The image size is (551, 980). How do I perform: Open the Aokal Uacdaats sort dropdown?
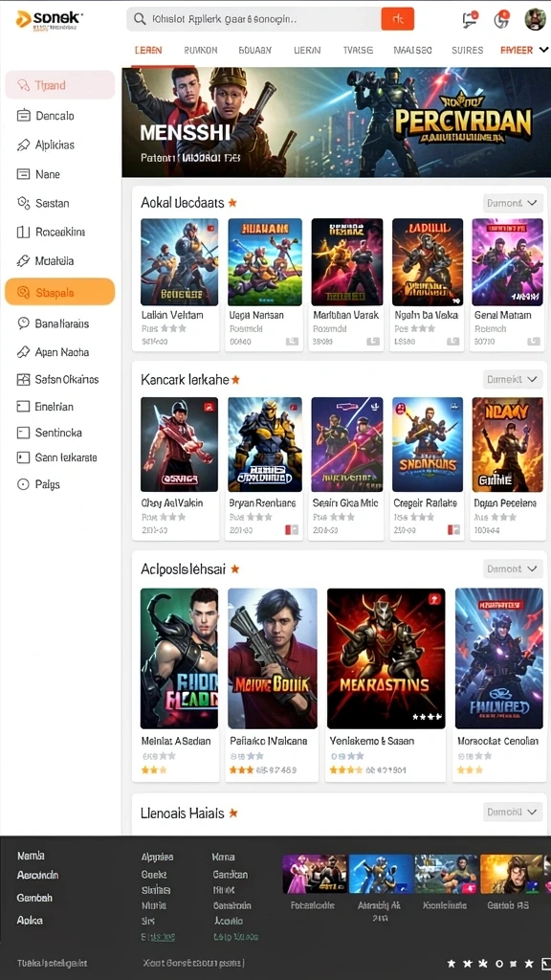point(513,203)
